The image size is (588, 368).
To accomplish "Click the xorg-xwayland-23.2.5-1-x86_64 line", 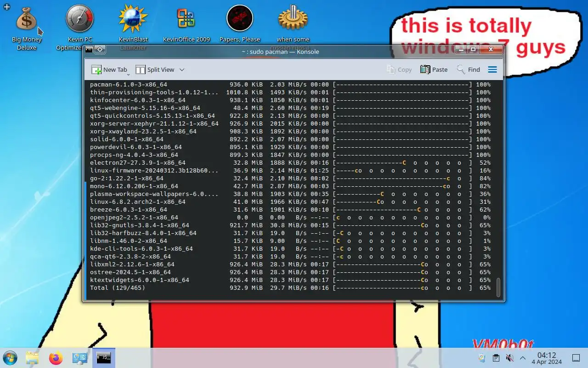I will click(x=290, y=132).
